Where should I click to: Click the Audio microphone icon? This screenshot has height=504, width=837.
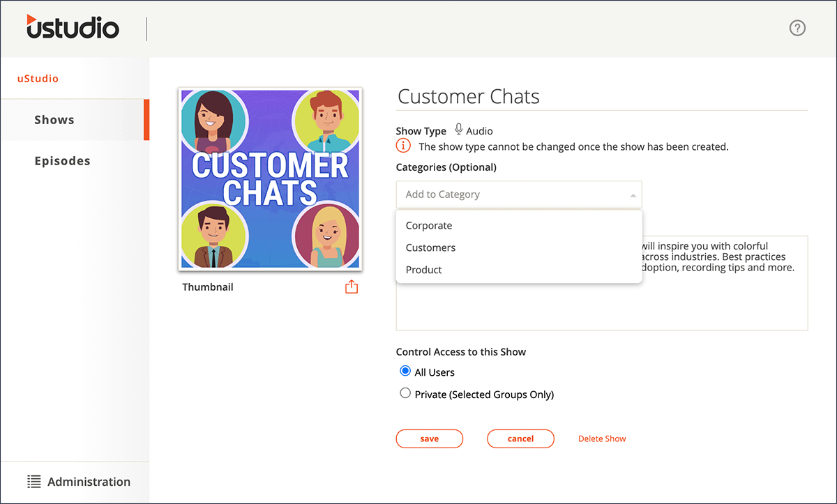pyautogui.click(x=458, y=130)
